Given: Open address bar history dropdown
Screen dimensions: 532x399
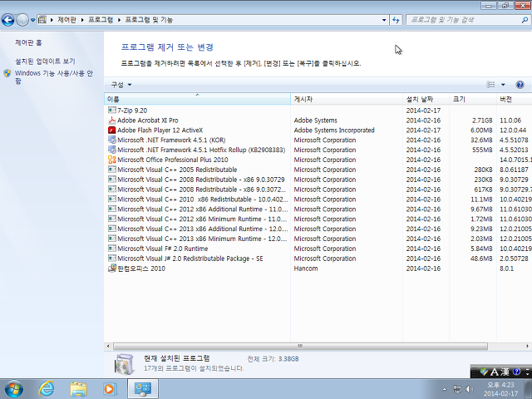Looking at the screenshot, I should [384, 20].
